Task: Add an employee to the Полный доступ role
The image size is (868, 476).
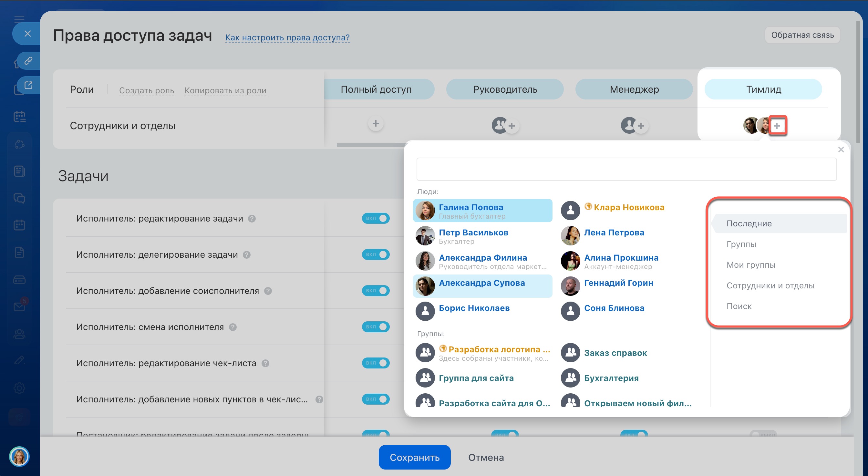Action: (376, 123)
